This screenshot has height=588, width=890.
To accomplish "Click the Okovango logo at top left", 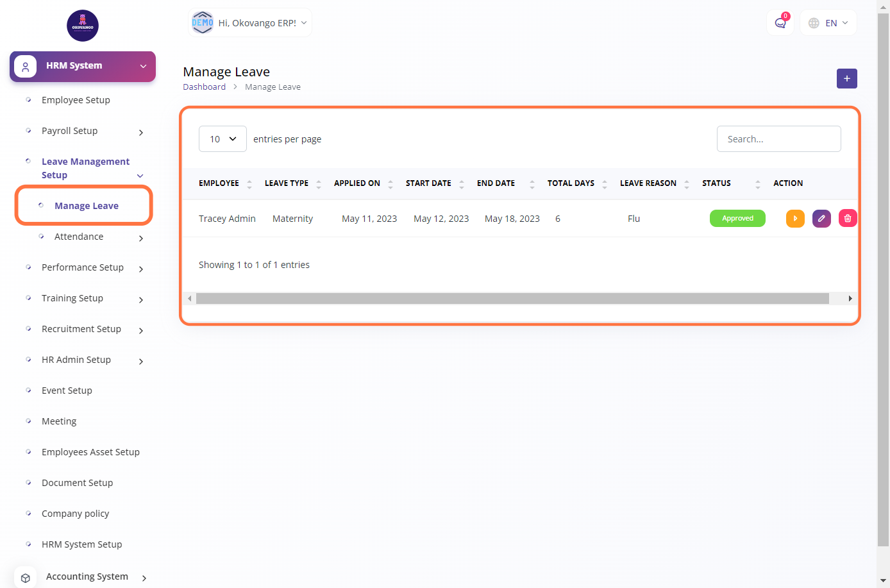I will click(83, 26).
